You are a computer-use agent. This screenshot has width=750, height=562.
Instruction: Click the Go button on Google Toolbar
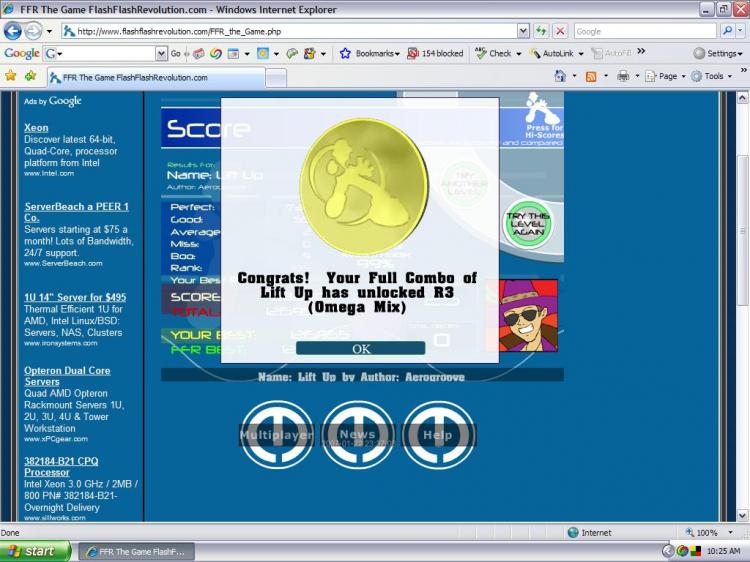(176, 54)
